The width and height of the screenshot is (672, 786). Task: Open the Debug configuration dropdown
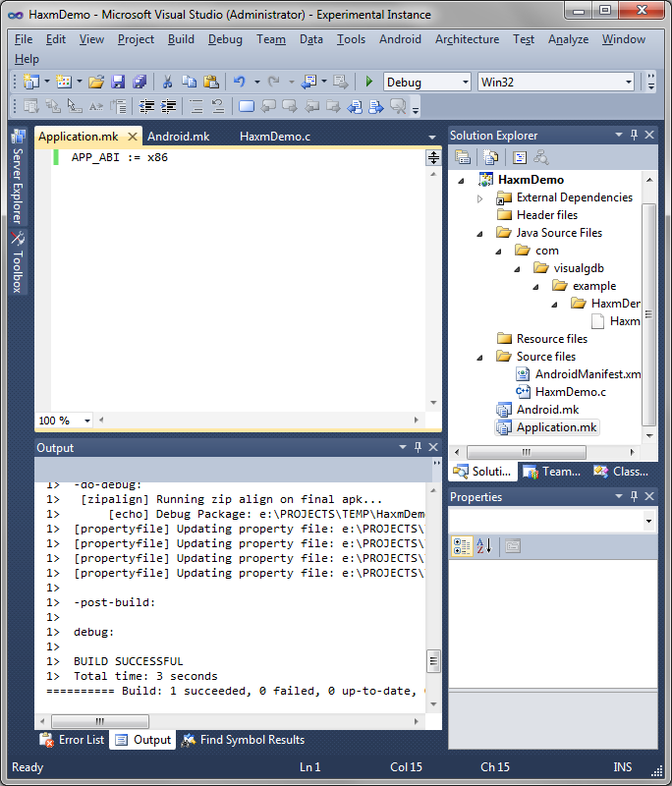pyautogui.click(x=465, y=82)
